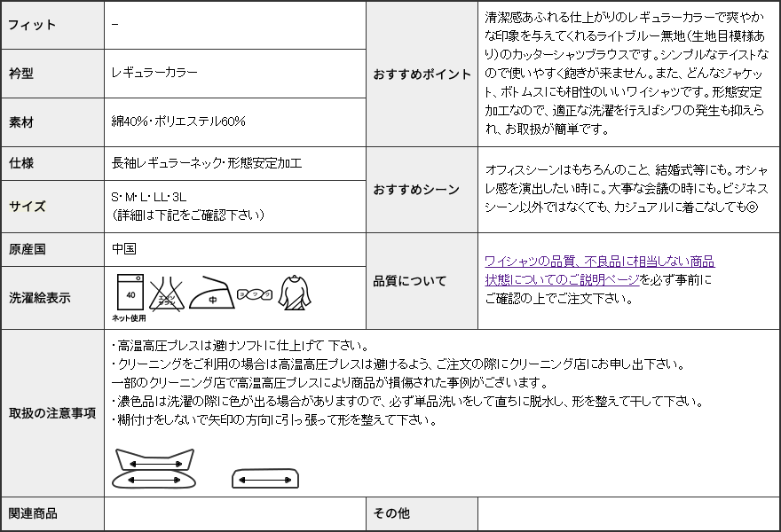Click the おすすめポイント header cell

422,74
